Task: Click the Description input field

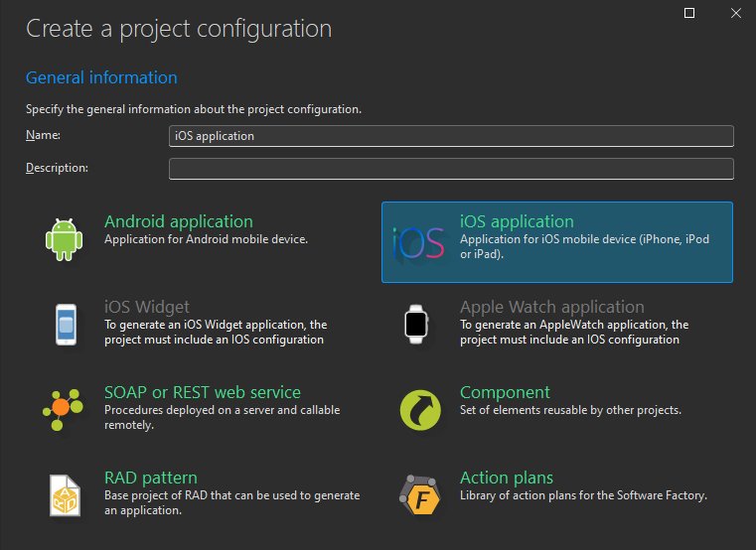Action: point(451,169)
